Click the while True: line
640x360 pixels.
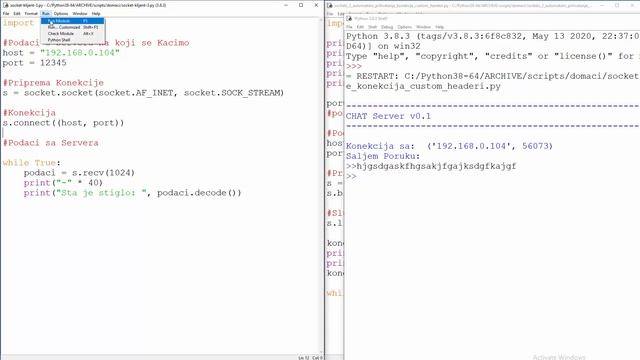[x=31, y=163]
